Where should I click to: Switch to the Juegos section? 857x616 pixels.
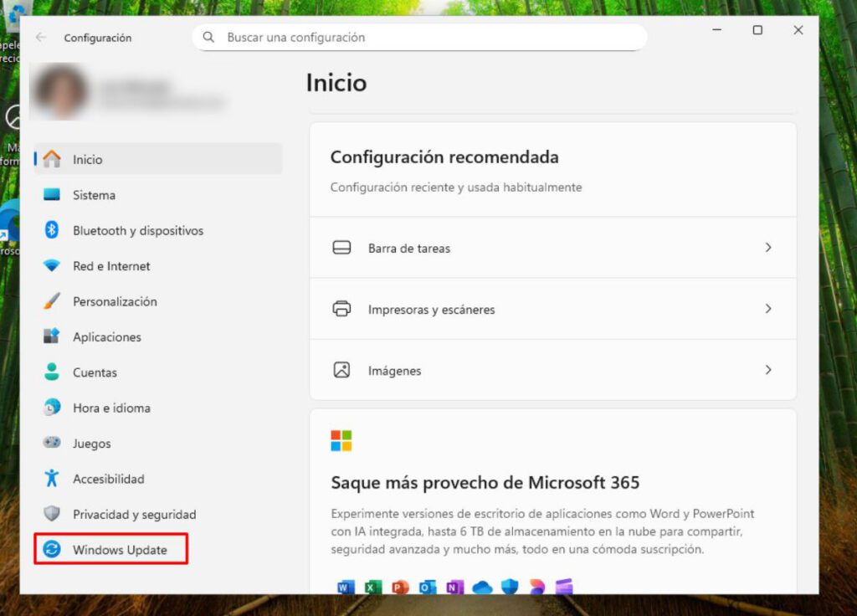[x=92, y=443]
